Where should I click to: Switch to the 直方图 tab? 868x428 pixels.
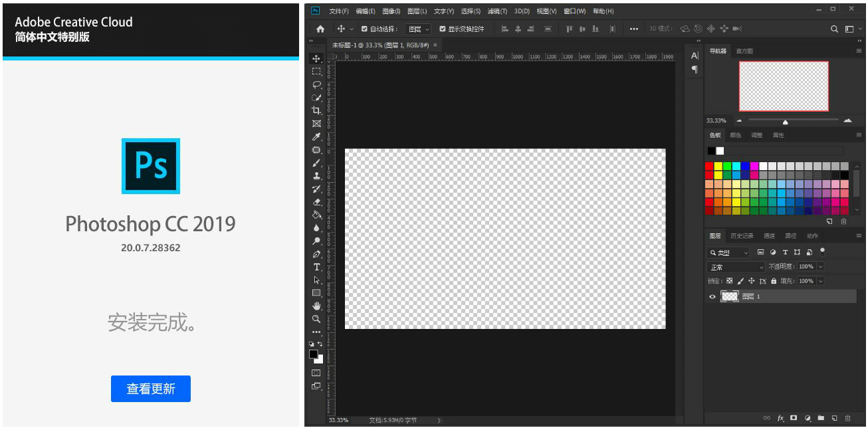click(746, 51)
